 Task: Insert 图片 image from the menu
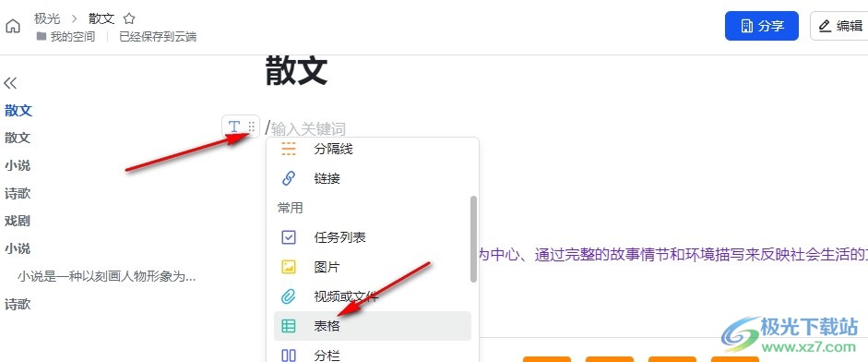(373, 267)
